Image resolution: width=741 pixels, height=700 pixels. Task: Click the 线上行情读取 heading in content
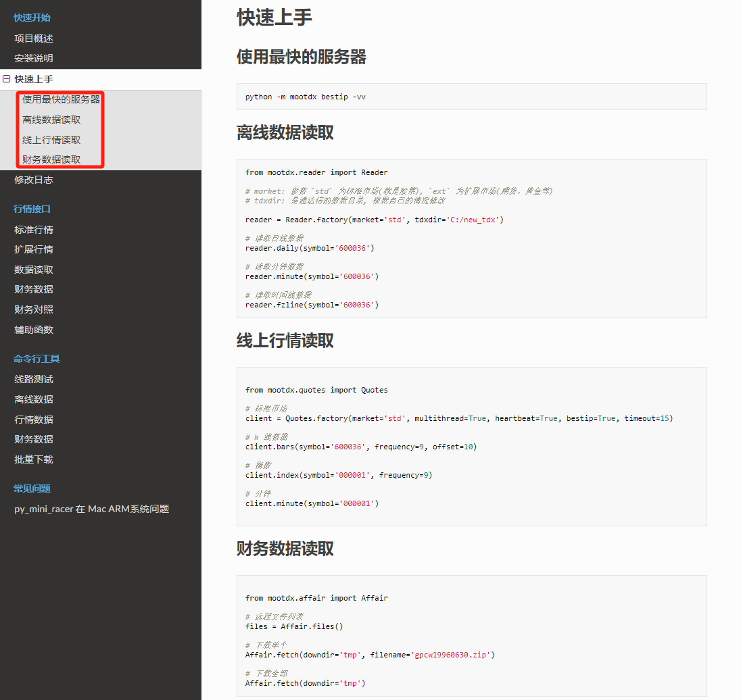(x=285, y=340)
